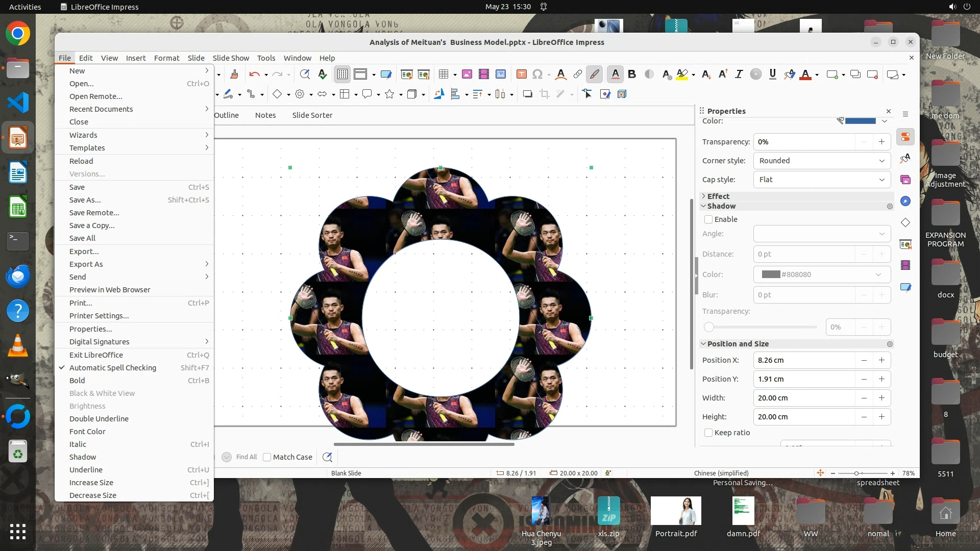Viewport: 980px width, 551px height.
Task: Open the Corner style dropdown
Action: tap(822, 161)
